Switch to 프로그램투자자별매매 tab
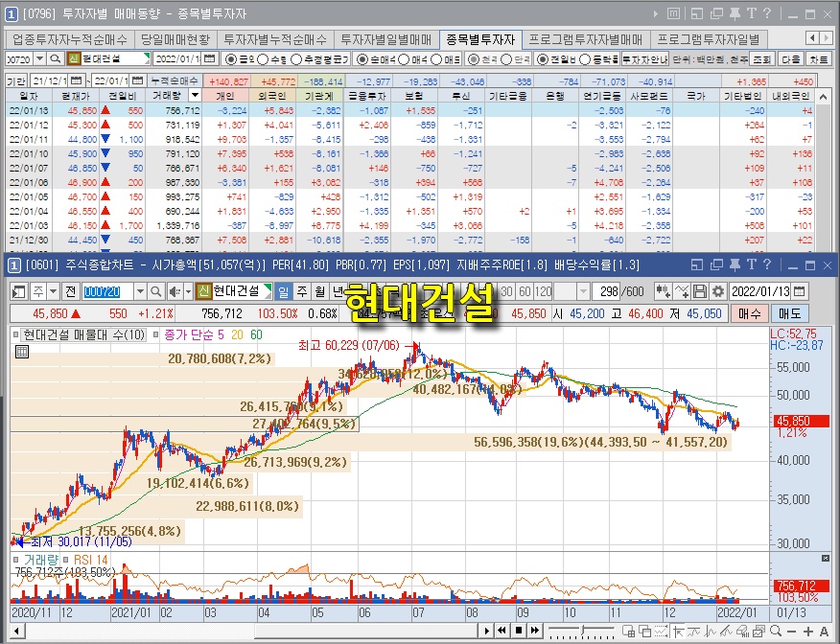This screenshot has height=644, width=840. [x=586, y=39]
